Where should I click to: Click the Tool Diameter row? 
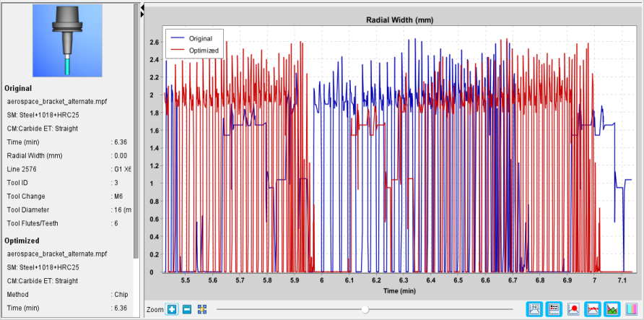69,210
